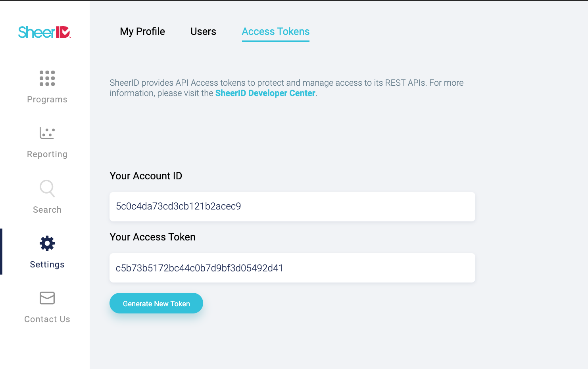This screenshot has width=588, height=369.
Task: Select the Search magnifier icon
Action: pyautogui.click(x=47, y=188)
